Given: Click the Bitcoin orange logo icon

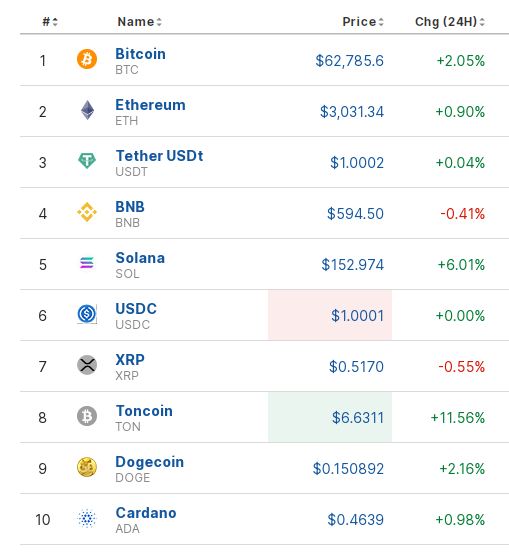Looking at the screenshot, I should pos(87,59).
